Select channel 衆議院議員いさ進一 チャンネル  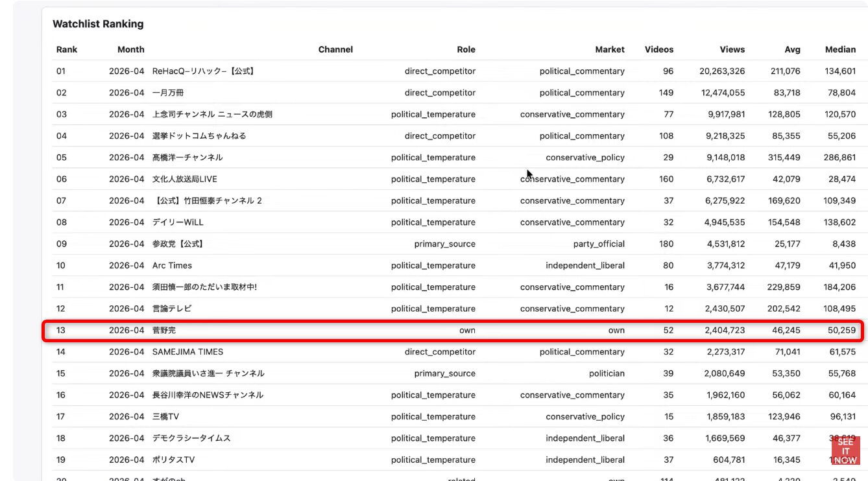coord(208,373)
